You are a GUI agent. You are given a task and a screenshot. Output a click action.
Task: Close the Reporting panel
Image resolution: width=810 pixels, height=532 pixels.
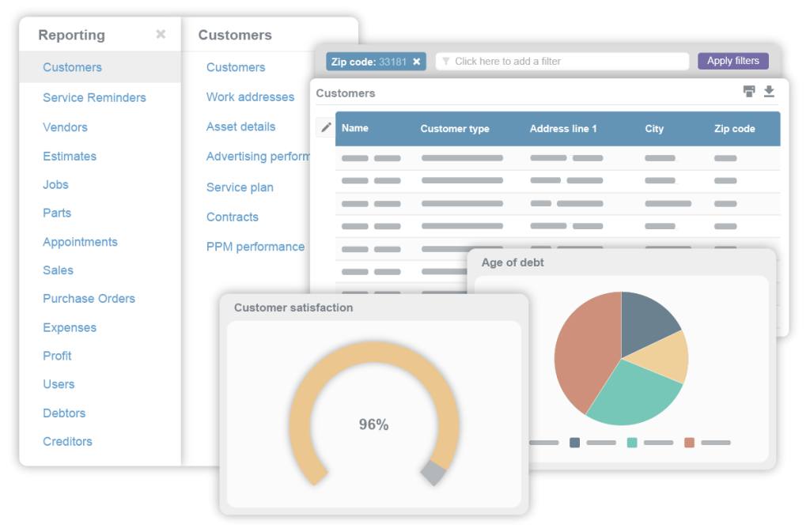click(x=161, y=35)
